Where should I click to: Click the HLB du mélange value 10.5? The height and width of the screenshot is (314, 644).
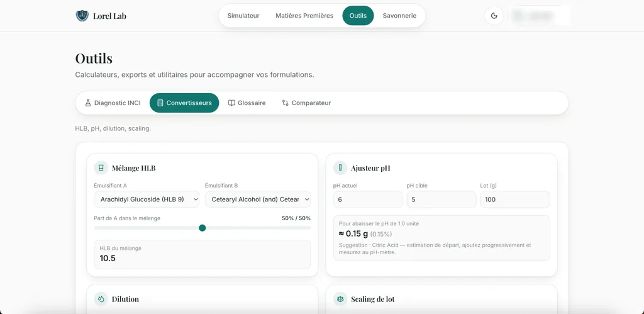pyautogui.click(x=108, y=258)
